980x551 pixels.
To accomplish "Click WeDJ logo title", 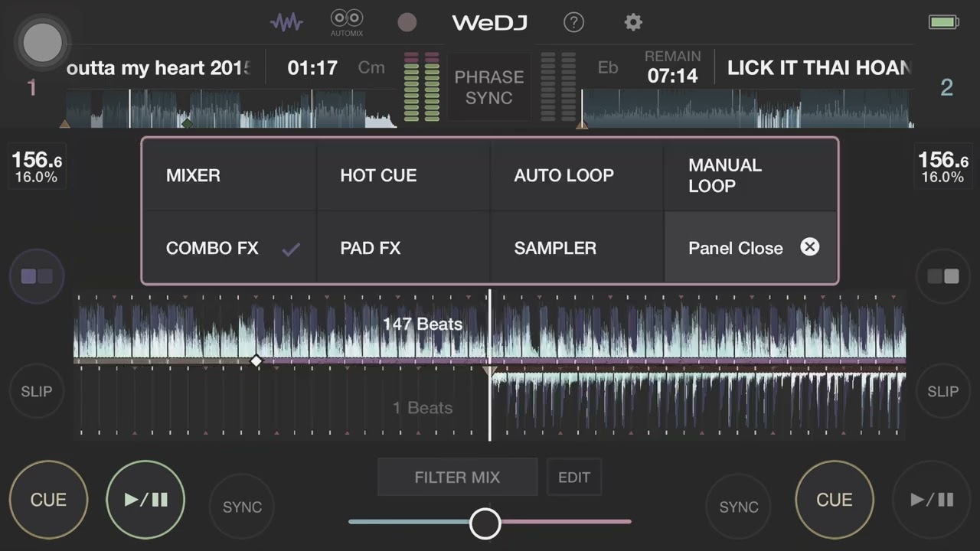I will [490, 22].
